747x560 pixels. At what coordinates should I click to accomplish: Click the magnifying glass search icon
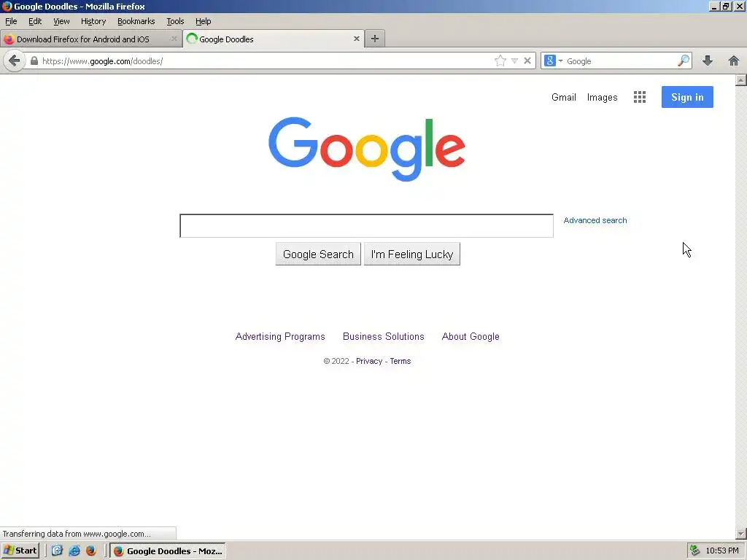[x=684, y=61]
